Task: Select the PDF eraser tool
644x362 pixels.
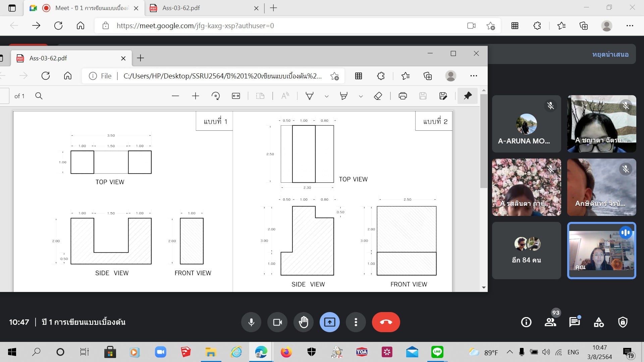Action: [378, 96]
